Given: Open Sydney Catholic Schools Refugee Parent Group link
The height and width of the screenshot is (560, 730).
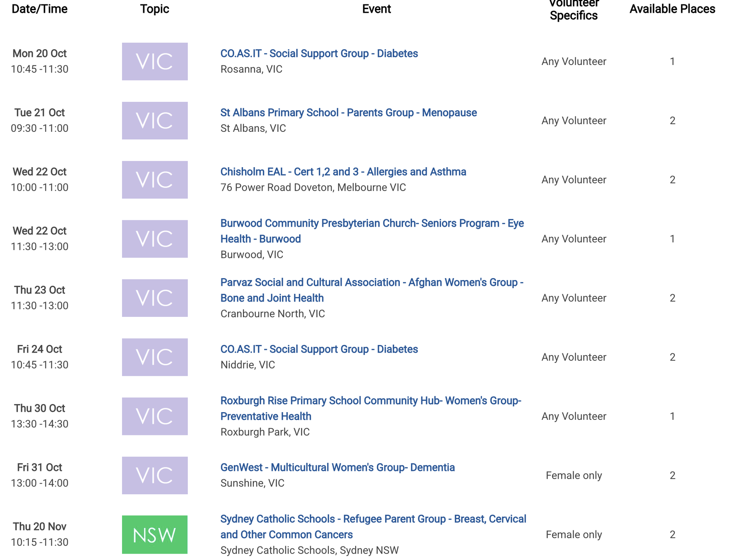Looking at the screenshot, I should 373,519.
